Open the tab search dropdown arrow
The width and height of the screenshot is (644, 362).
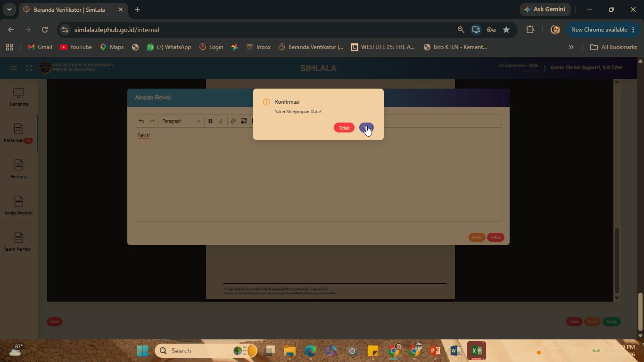pyautogui.click(x=9, y=9)
